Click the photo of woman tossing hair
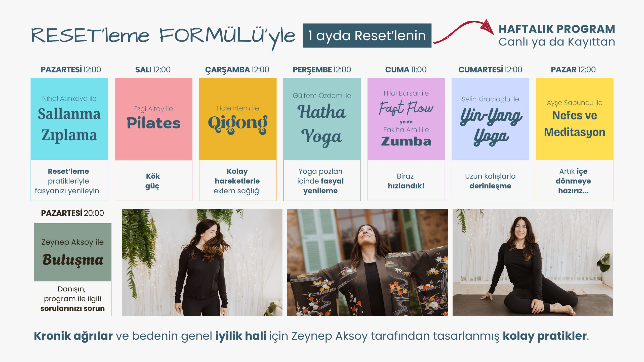 point(202,262)
